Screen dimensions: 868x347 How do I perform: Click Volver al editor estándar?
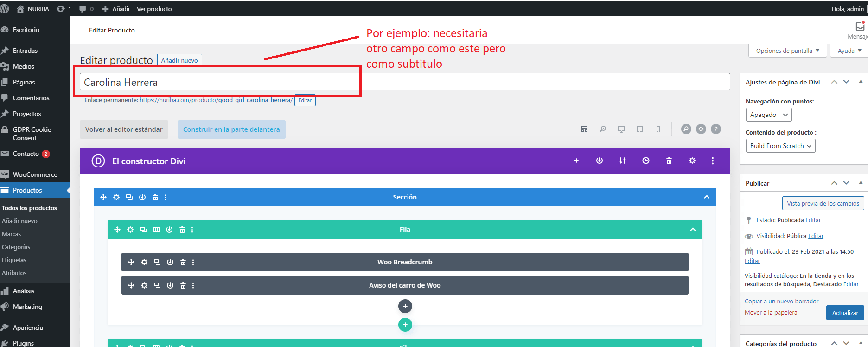124,129
